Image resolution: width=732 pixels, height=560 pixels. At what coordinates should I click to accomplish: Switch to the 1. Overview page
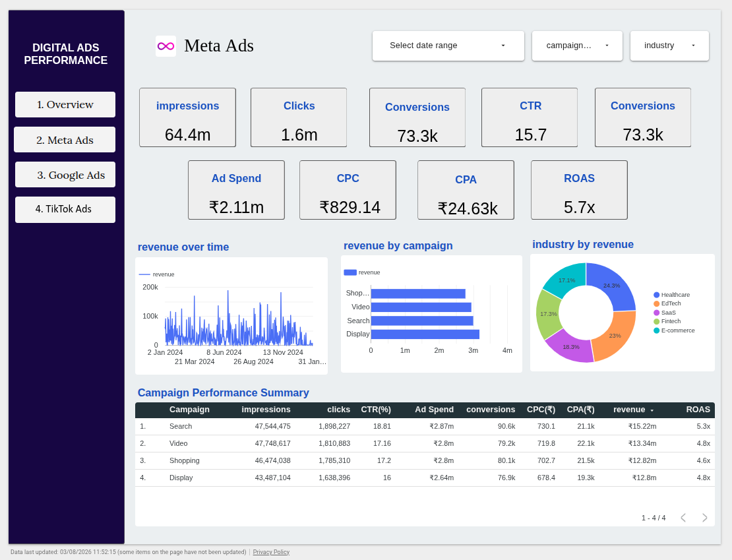65,105
